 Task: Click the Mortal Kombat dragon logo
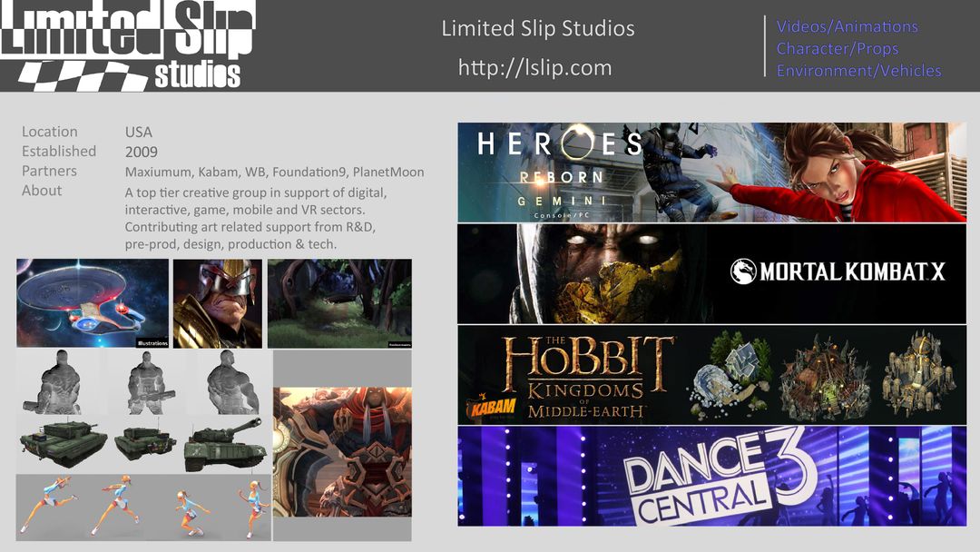743,271
